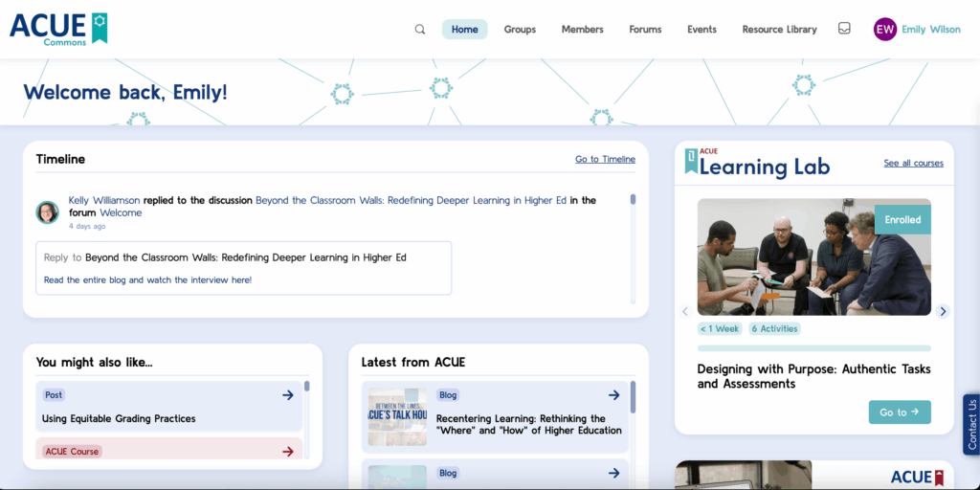980x490 pixels.
Task: Click the Recentering Learning blog thumbnail
Action: coord(397,417)
